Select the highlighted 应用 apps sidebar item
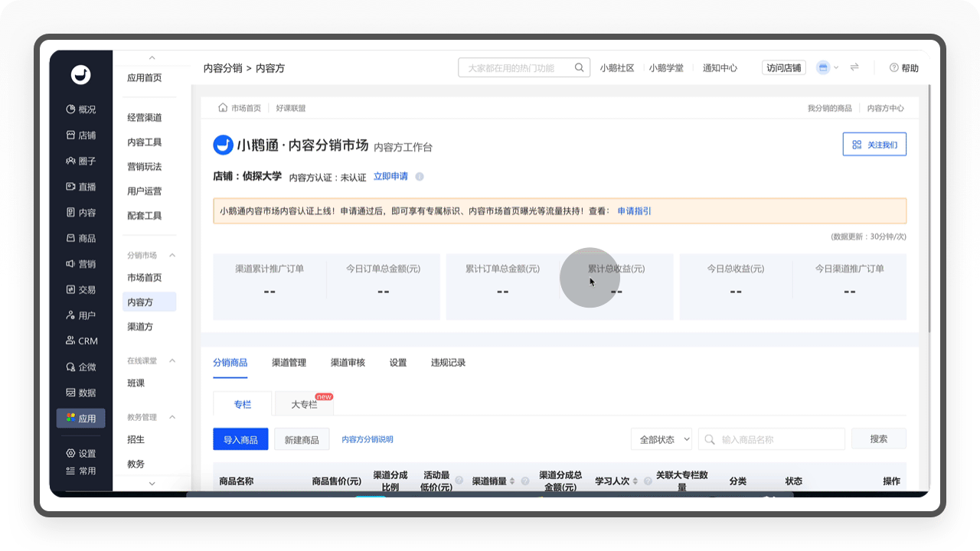The width and height of the screenshot is (980, 551). (80, 419)
